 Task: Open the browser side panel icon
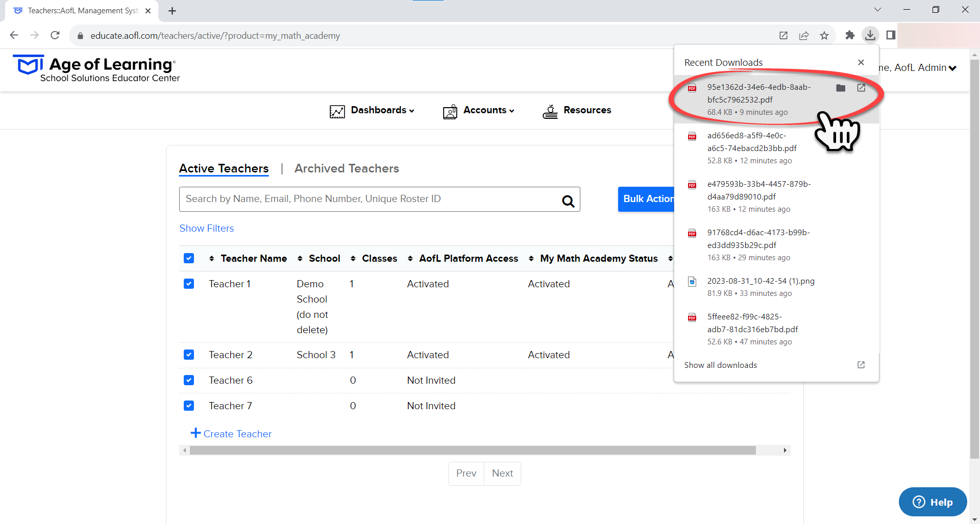tap(891, 35)
